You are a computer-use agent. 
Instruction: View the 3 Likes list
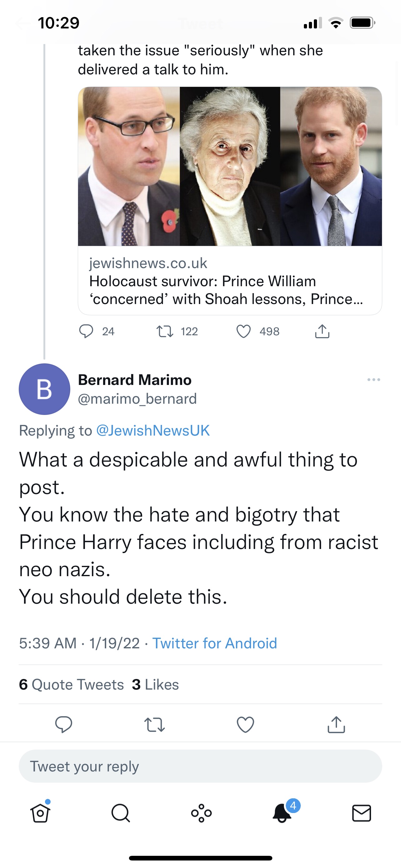click(156, 684)
